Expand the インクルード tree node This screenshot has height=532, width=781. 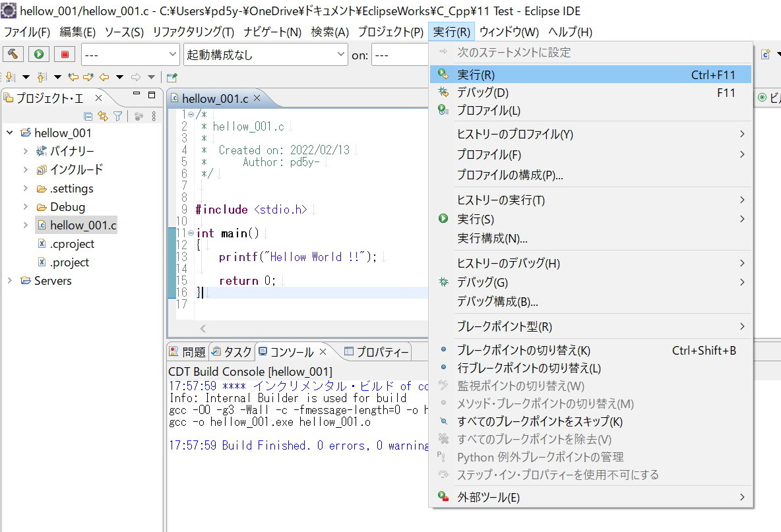point(26,169)
